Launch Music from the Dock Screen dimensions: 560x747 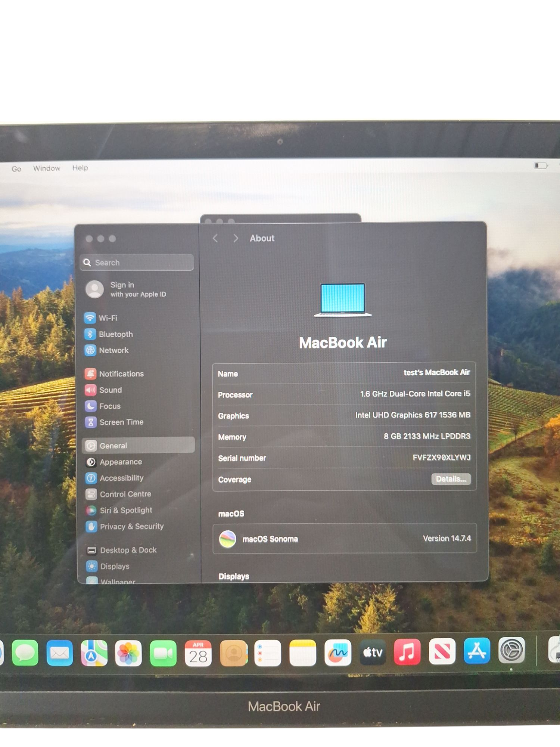pyautogui.click(x=407, y=652)
